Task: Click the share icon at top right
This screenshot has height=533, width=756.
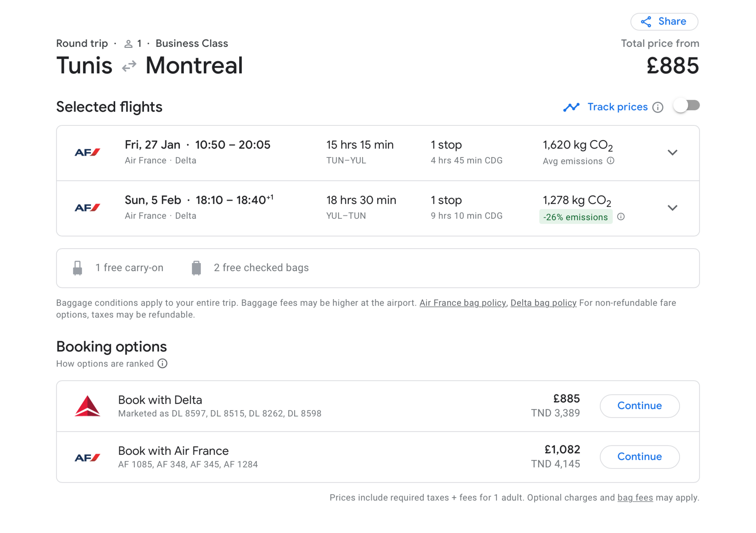Action: [646, 22]
